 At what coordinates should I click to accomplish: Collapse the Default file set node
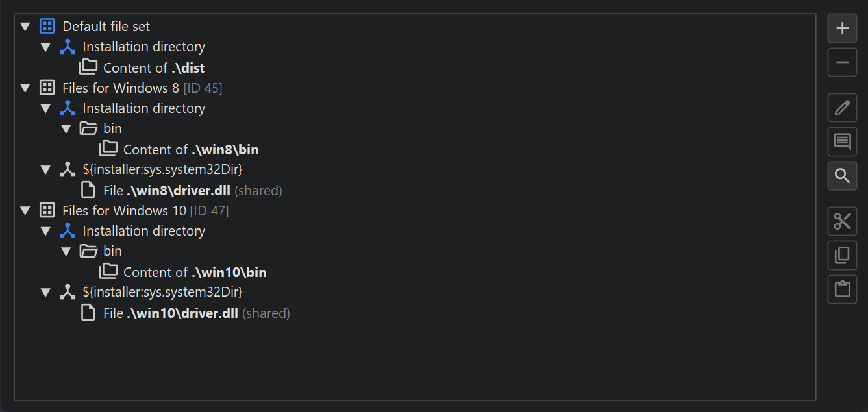point(25,27)
